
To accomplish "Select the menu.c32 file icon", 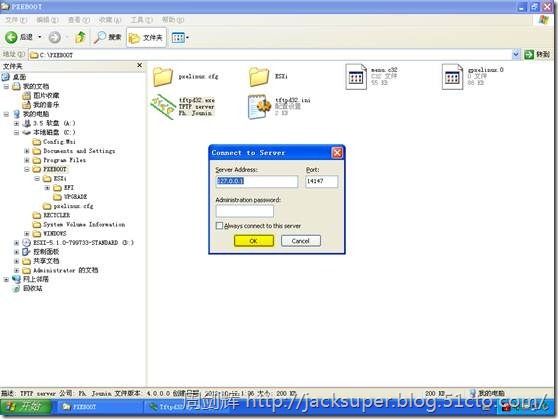I will (356, 76).
